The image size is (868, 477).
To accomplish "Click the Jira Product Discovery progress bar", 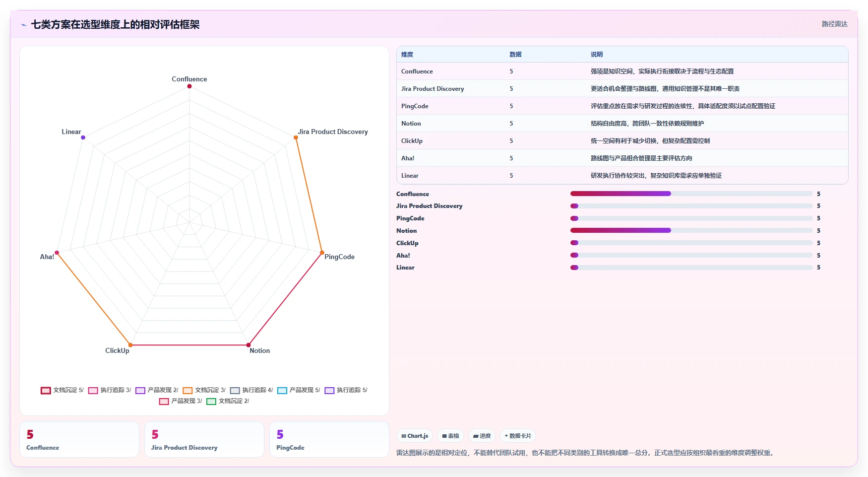I will click(x=691, y=206).
